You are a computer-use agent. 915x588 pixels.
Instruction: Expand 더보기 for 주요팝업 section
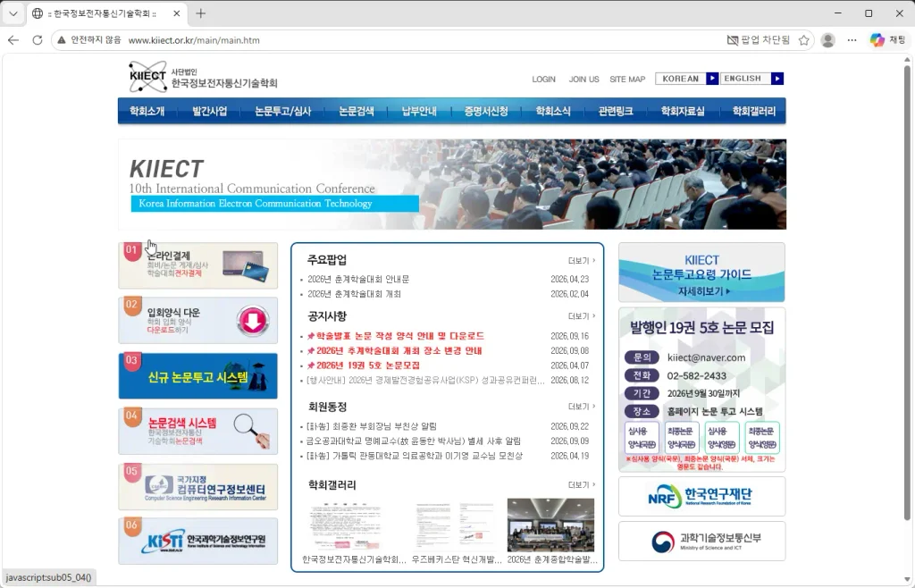[581, 261]
